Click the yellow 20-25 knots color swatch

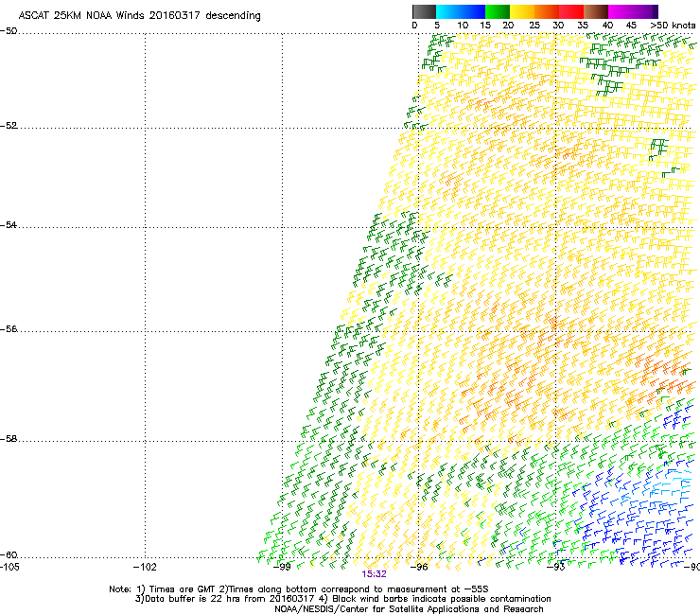click(x=522, y=11)
